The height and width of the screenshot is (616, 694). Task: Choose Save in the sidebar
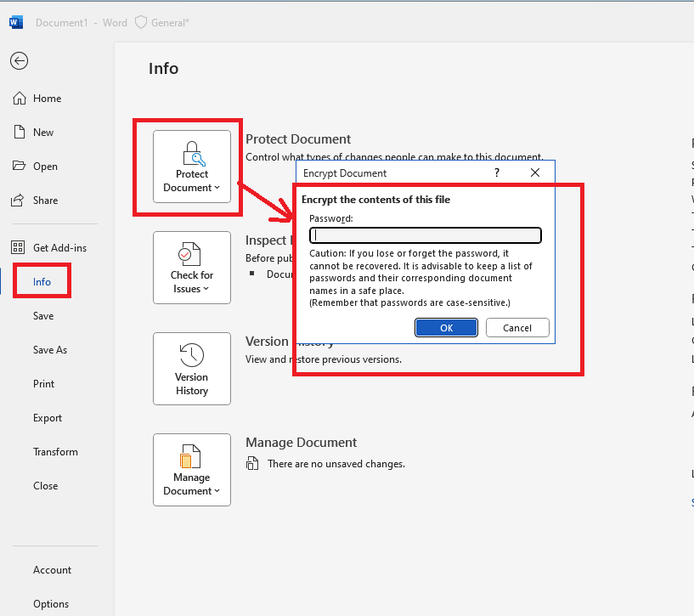click(43, 316)
